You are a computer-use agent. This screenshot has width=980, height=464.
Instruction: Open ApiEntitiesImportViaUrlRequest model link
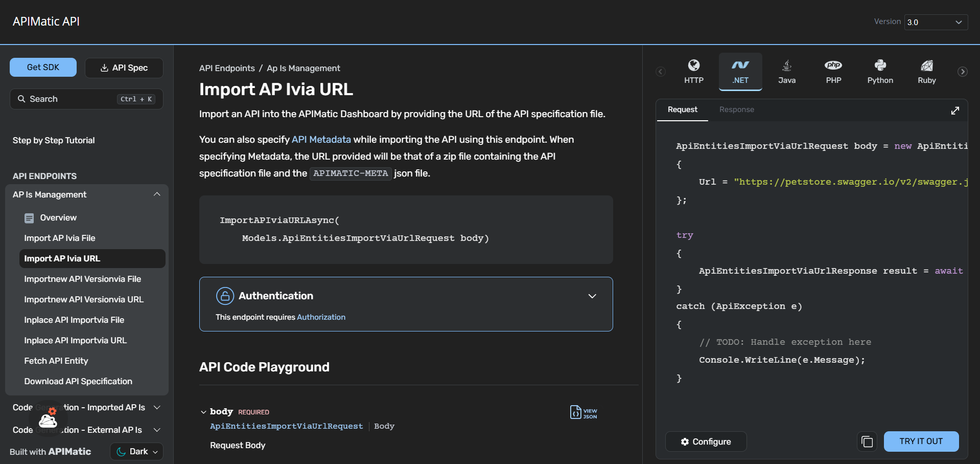coord(286,426)
